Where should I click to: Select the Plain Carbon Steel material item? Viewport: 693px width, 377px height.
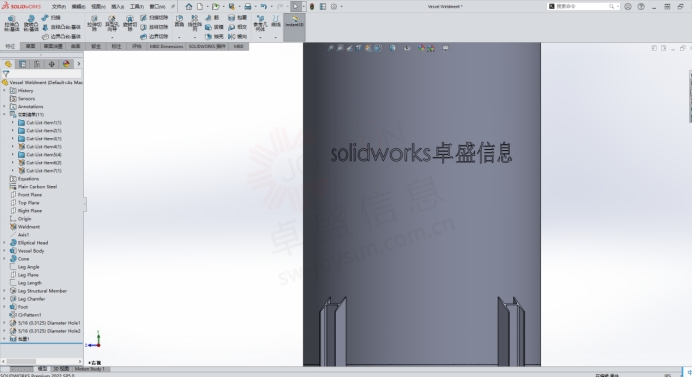pos(37,187)
